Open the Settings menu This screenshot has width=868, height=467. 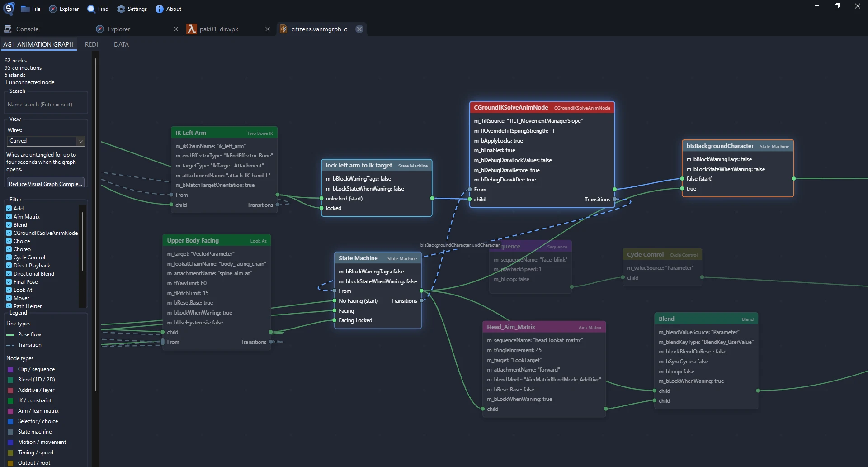pyautogui.click(x=132, y=9)
